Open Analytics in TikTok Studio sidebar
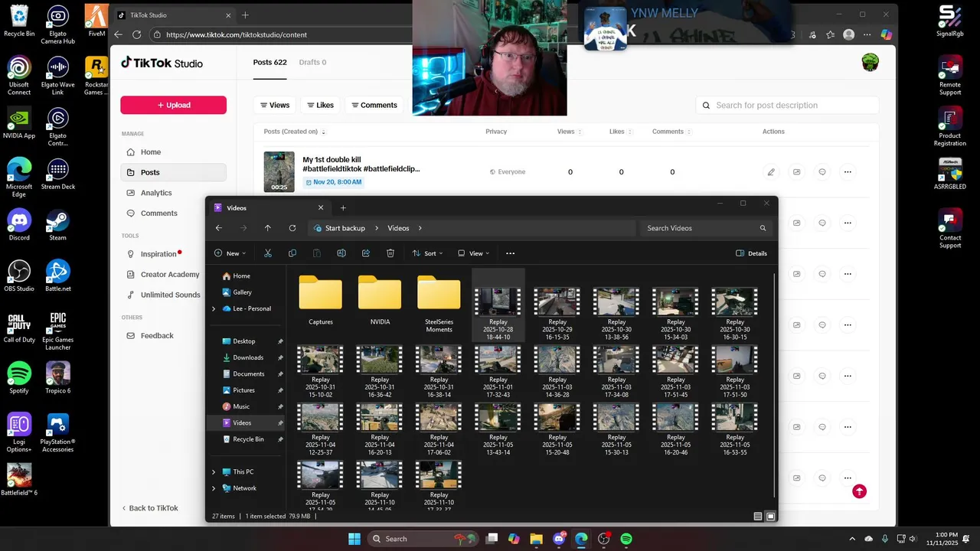The image size is (980, 551). (x=173, y=193)
